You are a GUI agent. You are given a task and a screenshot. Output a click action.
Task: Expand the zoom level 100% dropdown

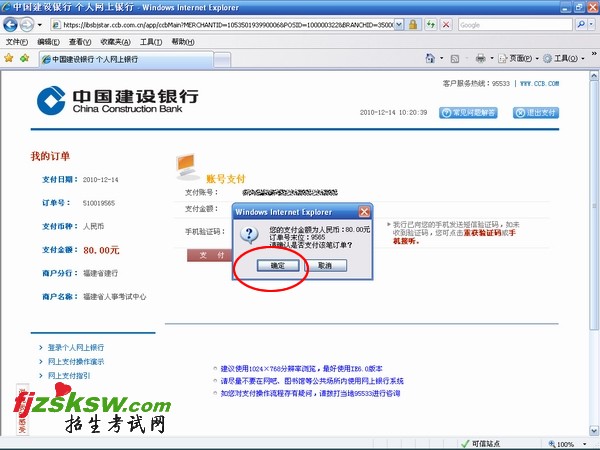pyautogui.click(x=585, y=444)
